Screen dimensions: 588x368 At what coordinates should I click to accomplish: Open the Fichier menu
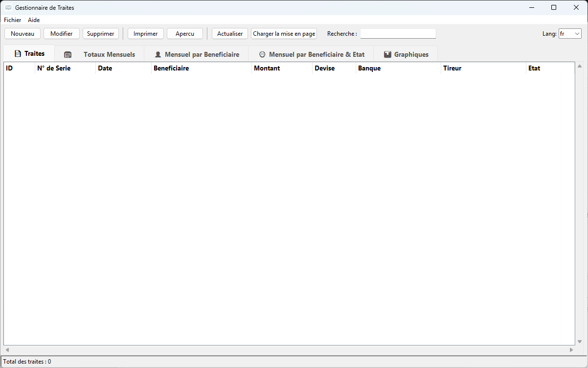pos(13,20)
